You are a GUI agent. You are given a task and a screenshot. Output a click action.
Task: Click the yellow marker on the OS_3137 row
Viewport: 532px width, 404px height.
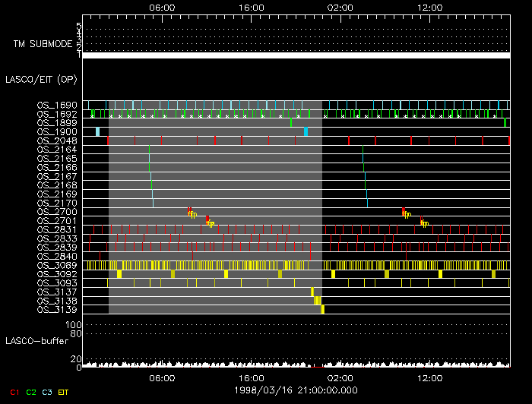click(x=312, y=292)
